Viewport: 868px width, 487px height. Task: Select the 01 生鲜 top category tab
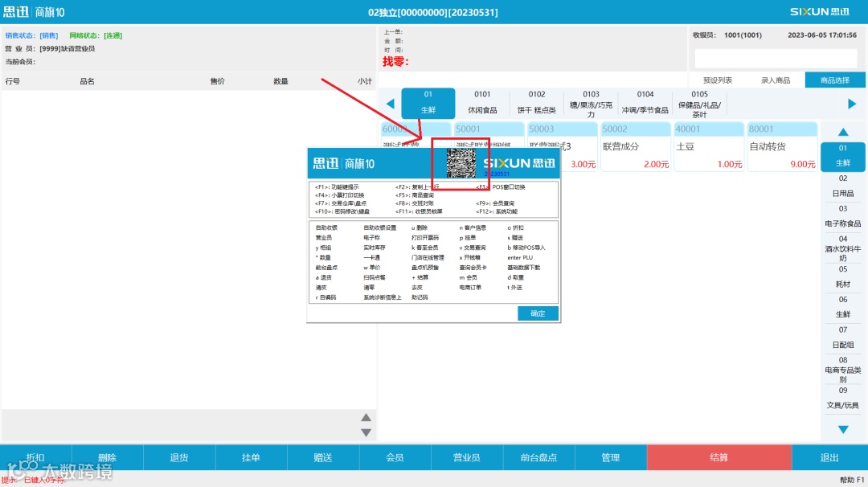click(428, 103)
